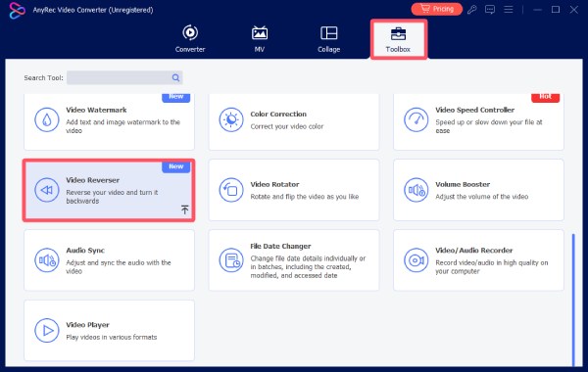Switch to the Converter tab
588x372 pixels.
click(190, 38)
